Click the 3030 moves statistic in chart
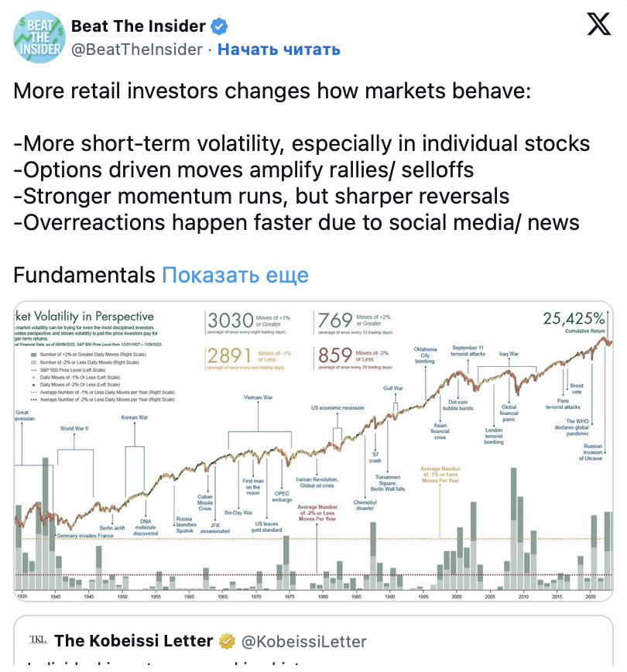627x672 pixels. (231, 321)
